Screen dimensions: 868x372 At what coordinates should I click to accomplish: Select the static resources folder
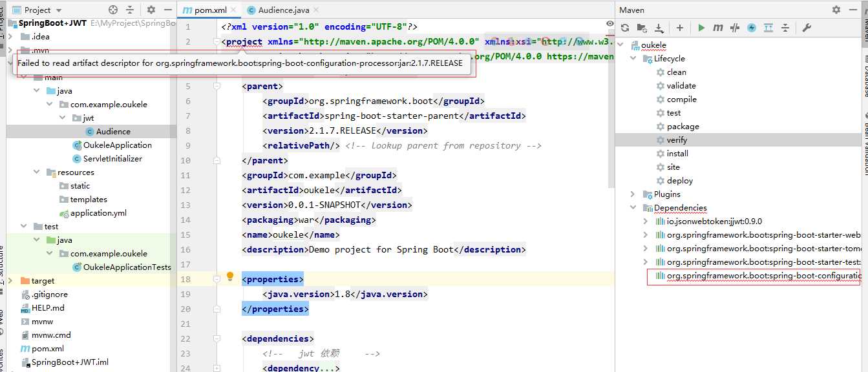(79, 186)
